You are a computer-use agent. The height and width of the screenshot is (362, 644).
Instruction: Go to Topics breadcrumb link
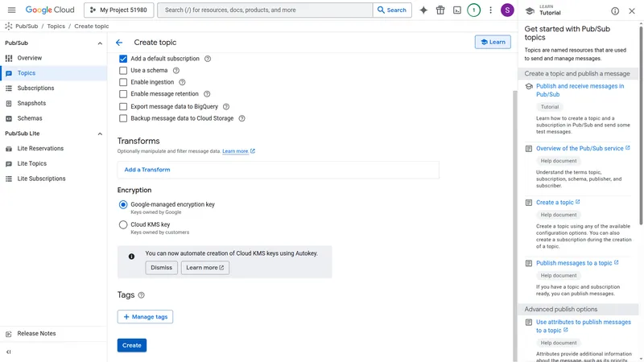56,27
